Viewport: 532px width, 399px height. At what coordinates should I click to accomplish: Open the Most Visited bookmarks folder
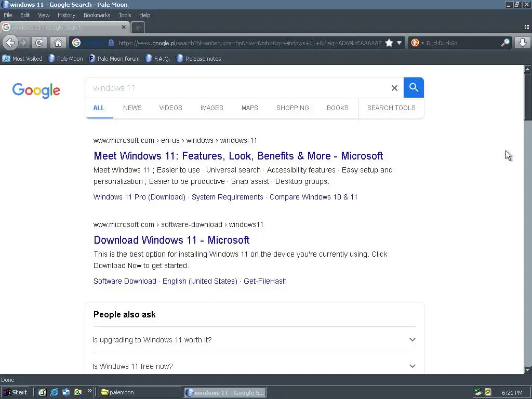tap(23, 59)
